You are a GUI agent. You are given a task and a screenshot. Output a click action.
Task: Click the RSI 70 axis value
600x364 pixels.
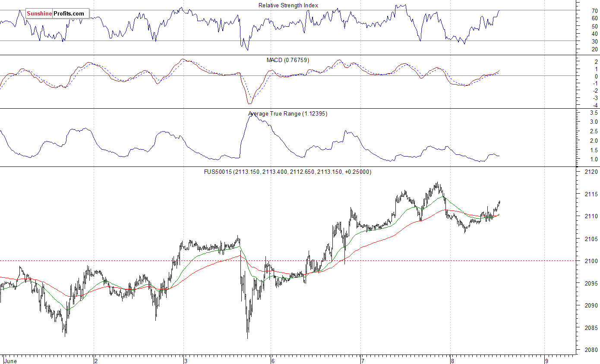click(594, 11)
